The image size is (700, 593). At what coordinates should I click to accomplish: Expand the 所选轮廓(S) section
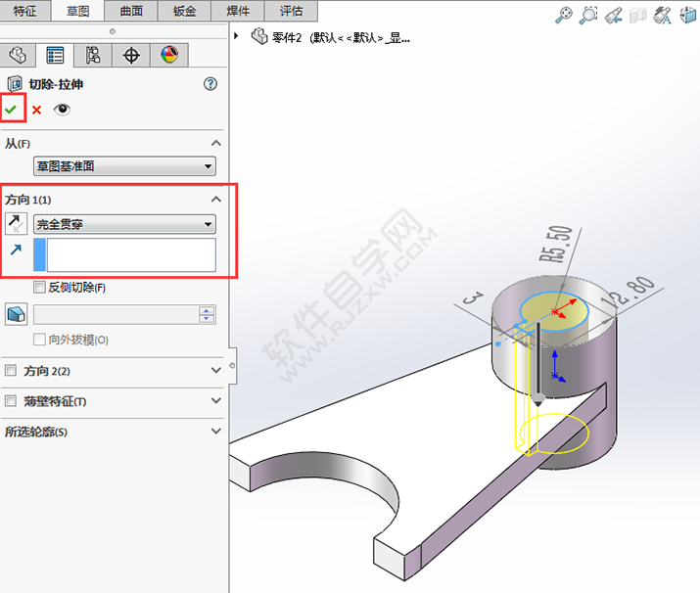(x=216, y=431)
